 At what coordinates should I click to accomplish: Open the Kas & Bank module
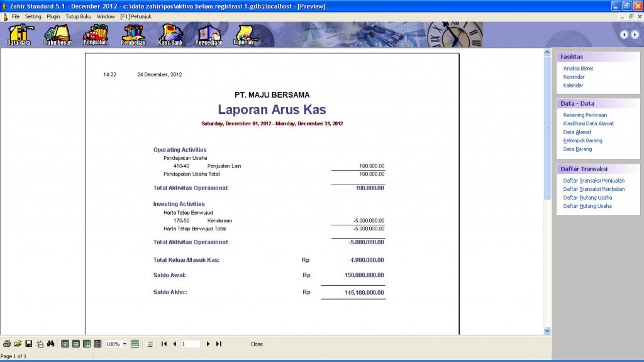tap(170, 35)
